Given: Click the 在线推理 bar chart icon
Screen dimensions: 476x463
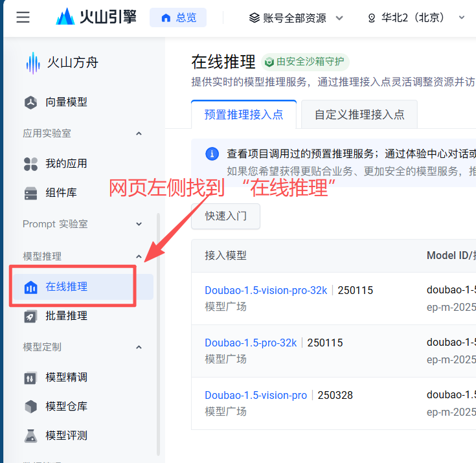Looking at the screenshot, I should [30, 287].
